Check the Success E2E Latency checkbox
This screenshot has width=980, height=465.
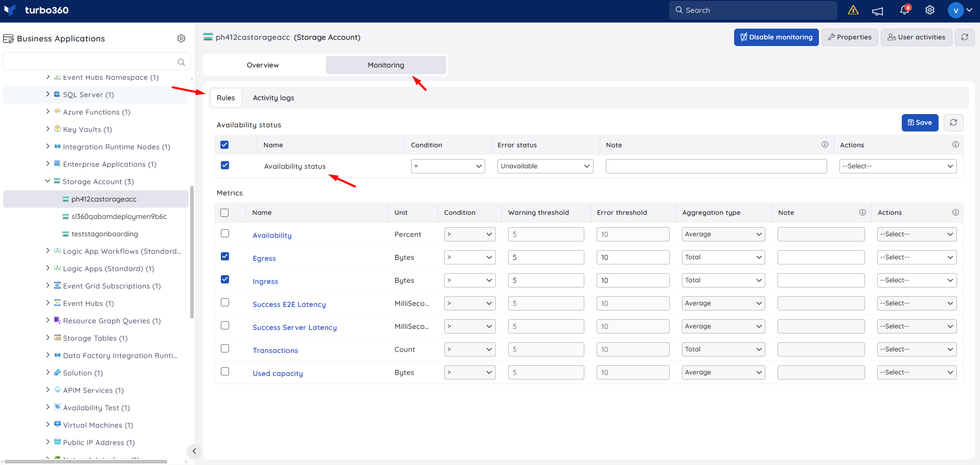click(x=225, y=302)
